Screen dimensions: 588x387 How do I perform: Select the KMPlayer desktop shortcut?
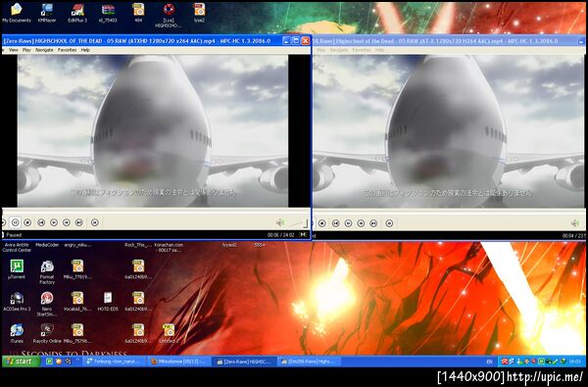point(47,13)
